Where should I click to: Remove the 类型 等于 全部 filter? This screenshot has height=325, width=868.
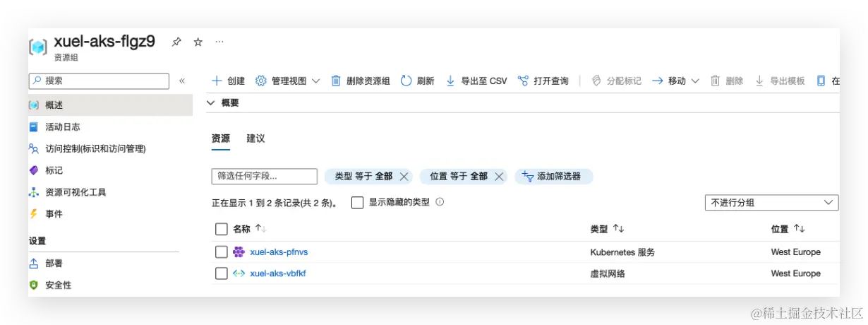[x=404, y=177]
